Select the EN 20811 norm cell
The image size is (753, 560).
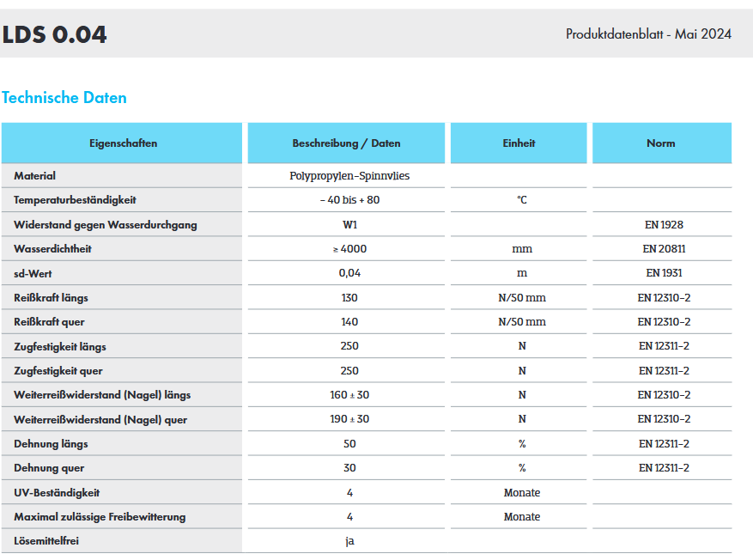click(664, 249)
